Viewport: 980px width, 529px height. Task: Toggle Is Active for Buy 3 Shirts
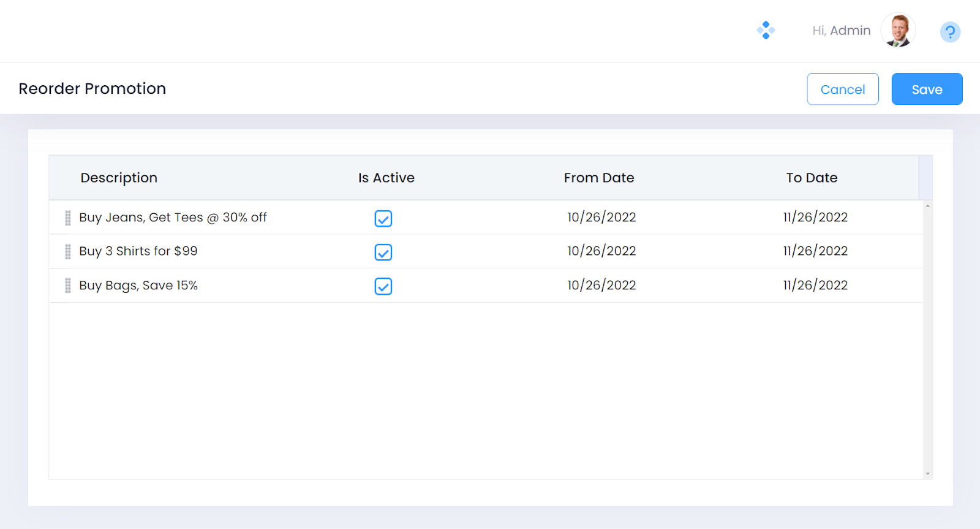click(383, 252)
